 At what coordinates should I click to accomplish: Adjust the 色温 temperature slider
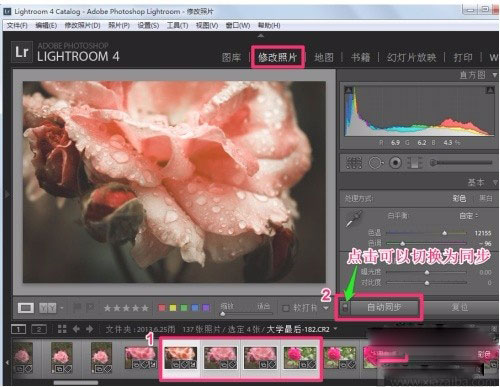point(426,233)
